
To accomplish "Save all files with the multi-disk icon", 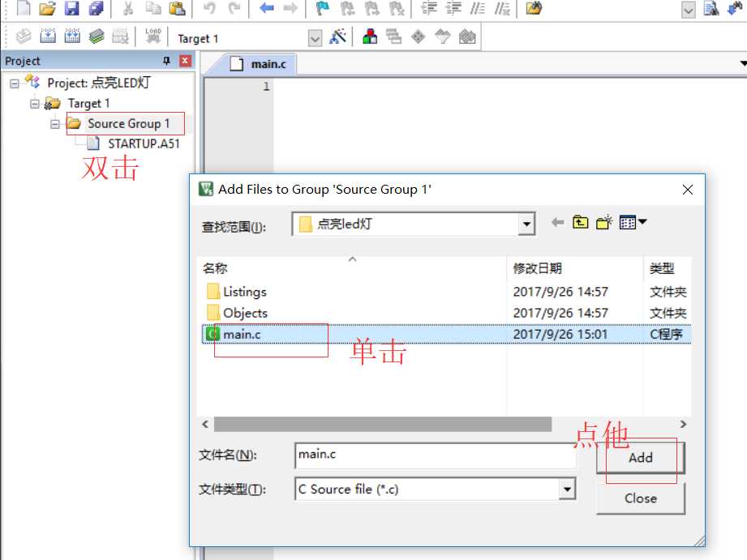I will 97,8.
